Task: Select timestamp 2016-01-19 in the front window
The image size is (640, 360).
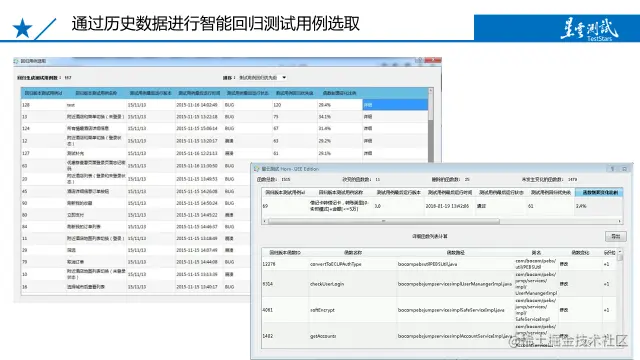Action: (447, 206)
